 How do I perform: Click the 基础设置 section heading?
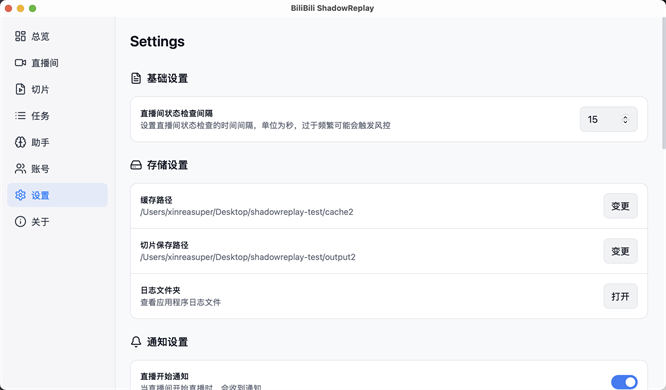167,78
